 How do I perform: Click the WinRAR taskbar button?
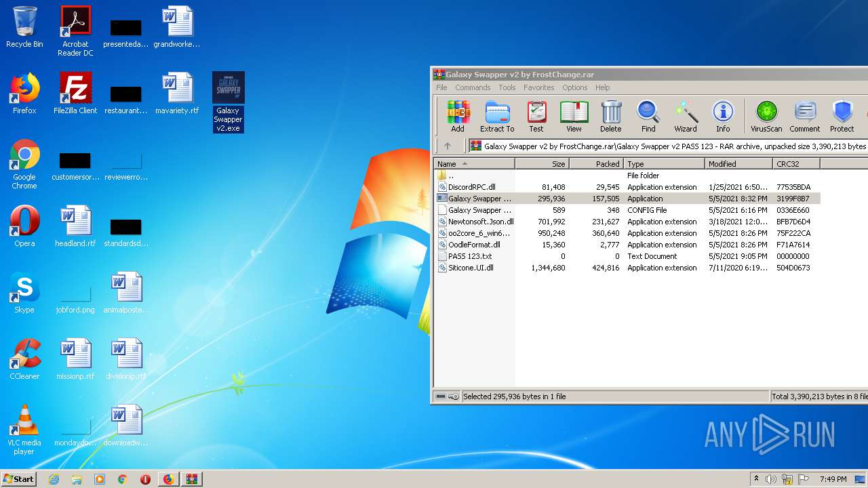tap(191, 479)
